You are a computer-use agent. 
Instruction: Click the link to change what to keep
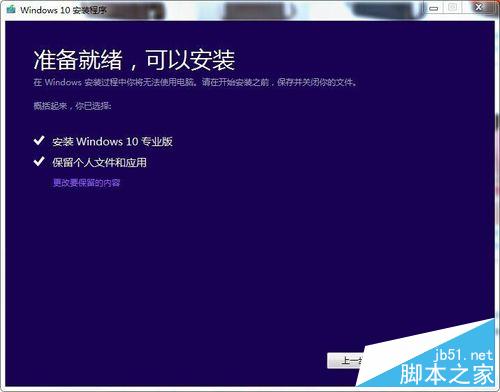click(87, 183)
